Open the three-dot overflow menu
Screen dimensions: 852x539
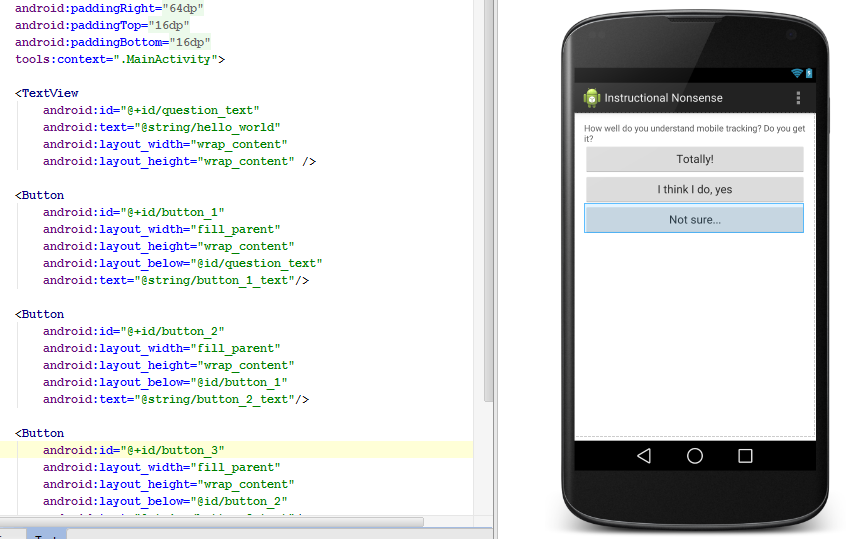pyautogui.click(x=797, y=98)
